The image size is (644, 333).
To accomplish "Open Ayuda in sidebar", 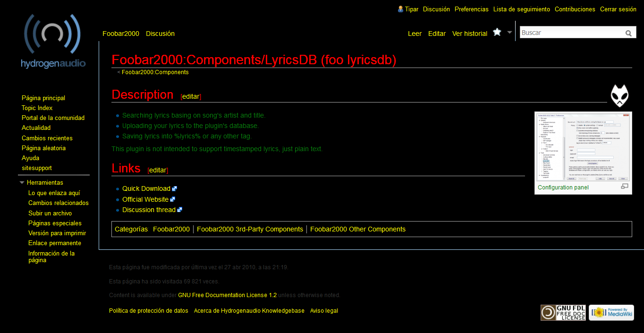I will tap(31, 158).
